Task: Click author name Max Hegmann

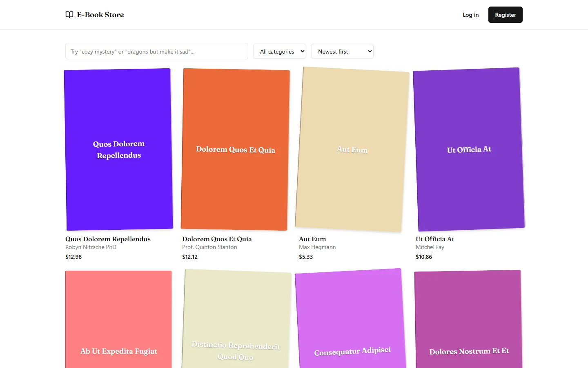Action: [x=317, y=247]
